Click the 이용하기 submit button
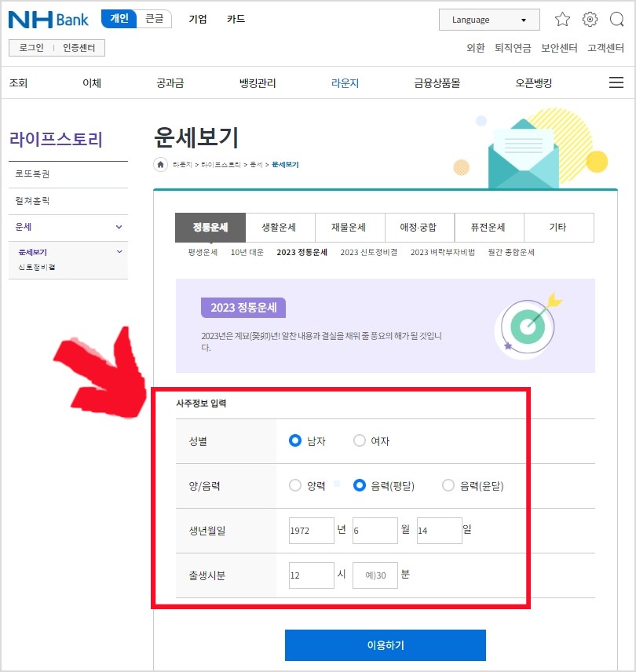 [386, 645]
